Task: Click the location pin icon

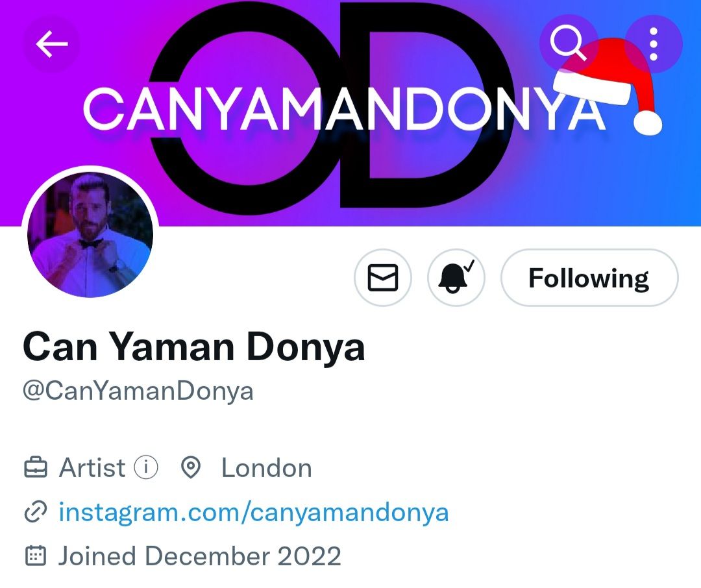Action: coord(191,468)
